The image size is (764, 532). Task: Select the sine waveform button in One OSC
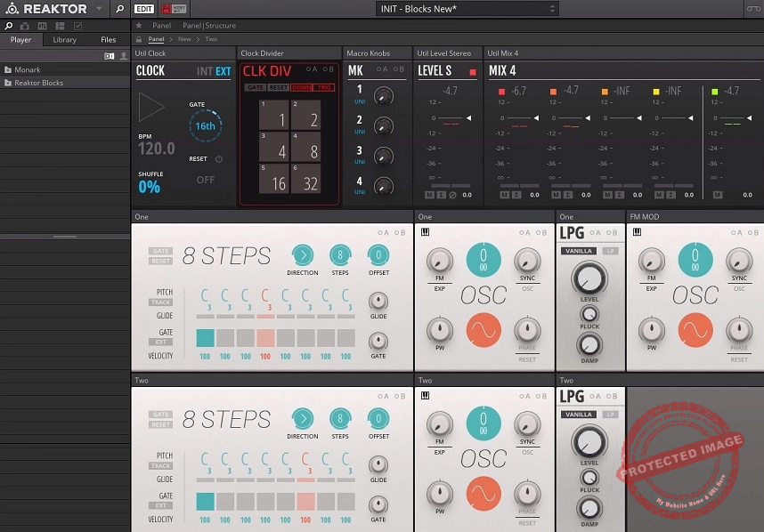(484, 330)
